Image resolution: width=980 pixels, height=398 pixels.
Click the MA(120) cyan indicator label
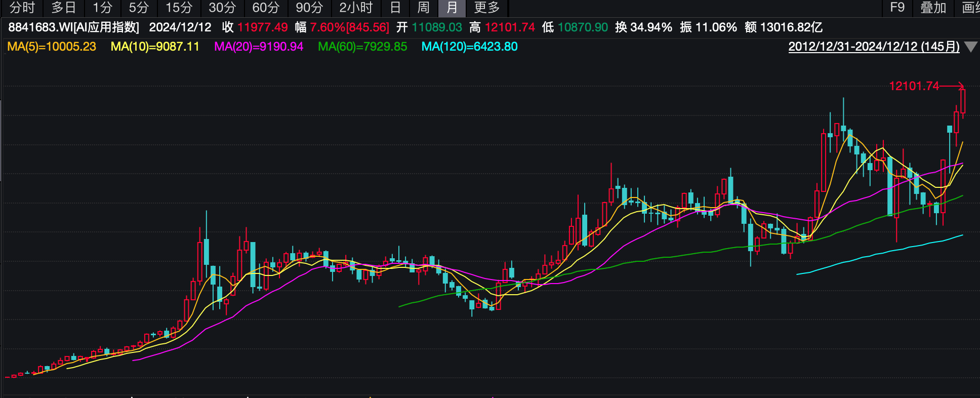pos(469,47)
